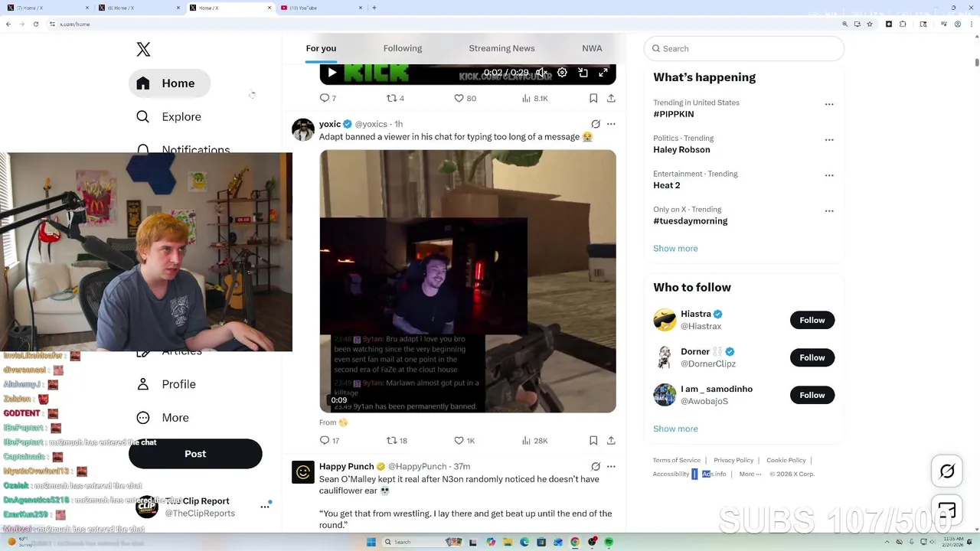The width and height of the screenshot is (980, 551).
Task: Follow Hiastra
Action: [x=812, y=320]
